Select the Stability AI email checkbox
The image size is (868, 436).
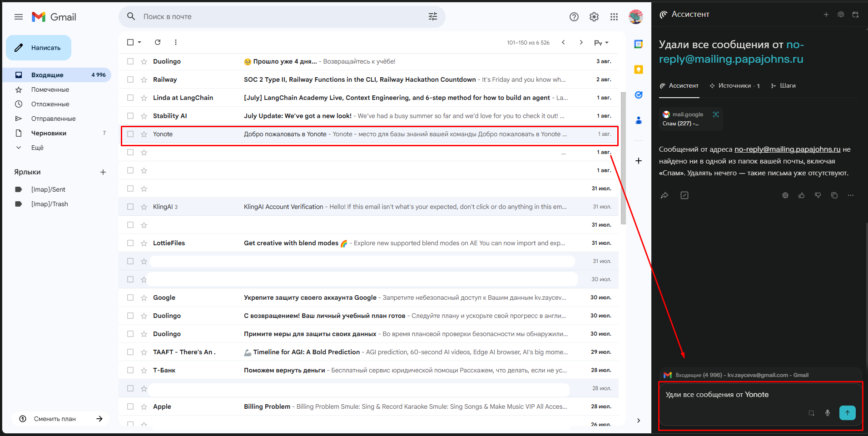130,116
